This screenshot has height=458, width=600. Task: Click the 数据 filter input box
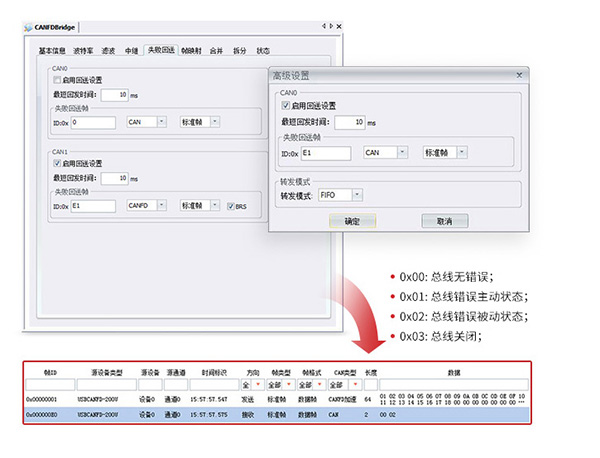pyautogui.click(x=454, y=385)
